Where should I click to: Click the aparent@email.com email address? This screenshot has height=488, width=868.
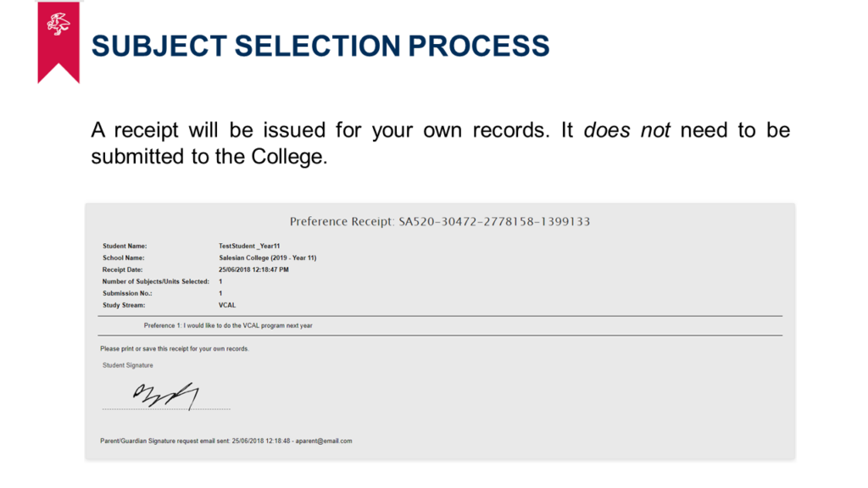pos(324,441)
